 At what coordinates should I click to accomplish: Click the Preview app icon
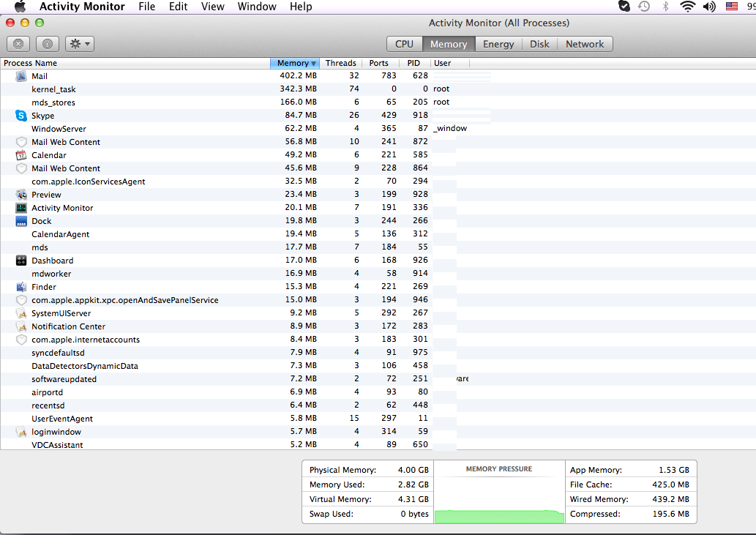pyautogui.click(x=21, y=195)
